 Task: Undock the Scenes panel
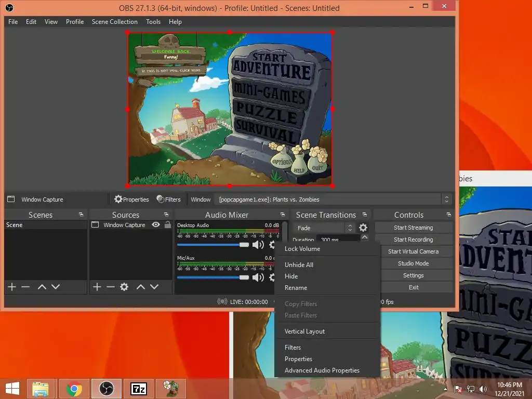pos(81,215)
